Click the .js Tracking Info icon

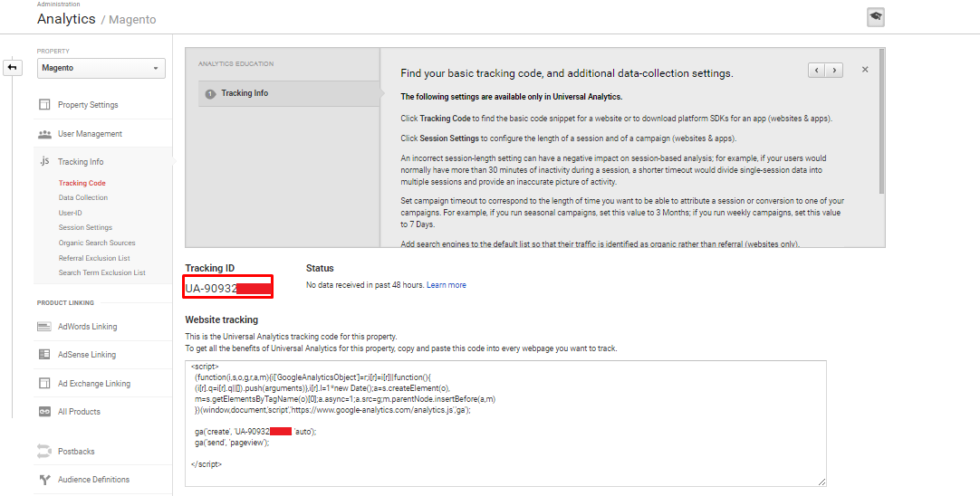click(44, 161)
